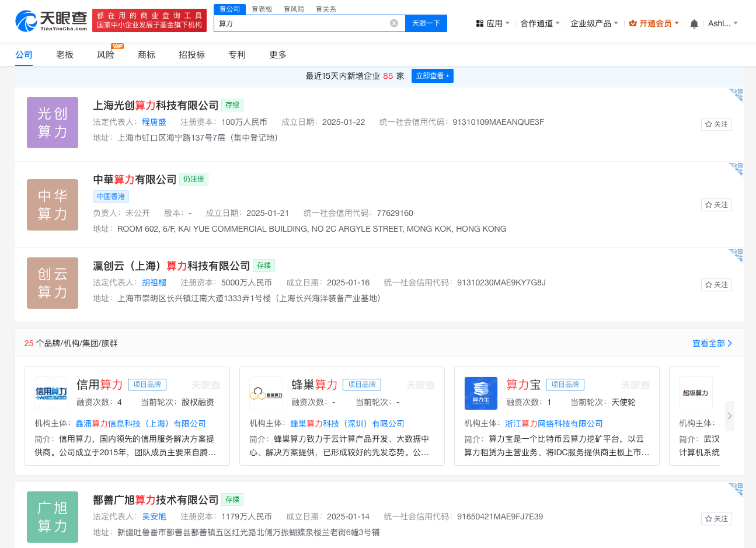This screenshot has height=548, width=756.
Task: Expand the 合作通道 dropdown
Action: click(540, 23)
